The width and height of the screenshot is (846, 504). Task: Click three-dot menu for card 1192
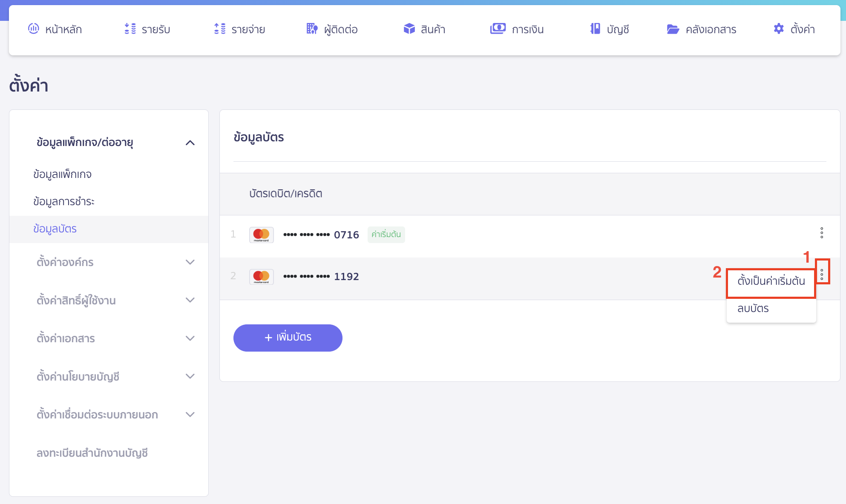coord(822,275)
